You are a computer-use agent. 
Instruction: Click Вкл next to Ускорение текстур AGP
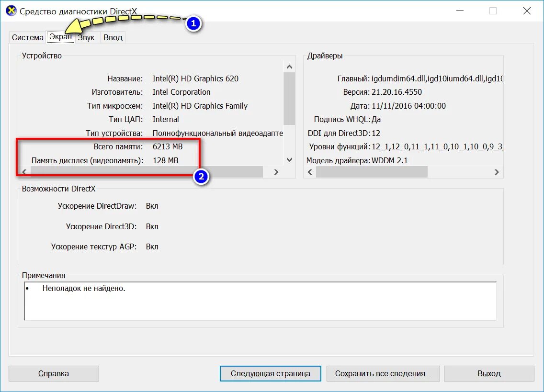(x=152, y=246)
